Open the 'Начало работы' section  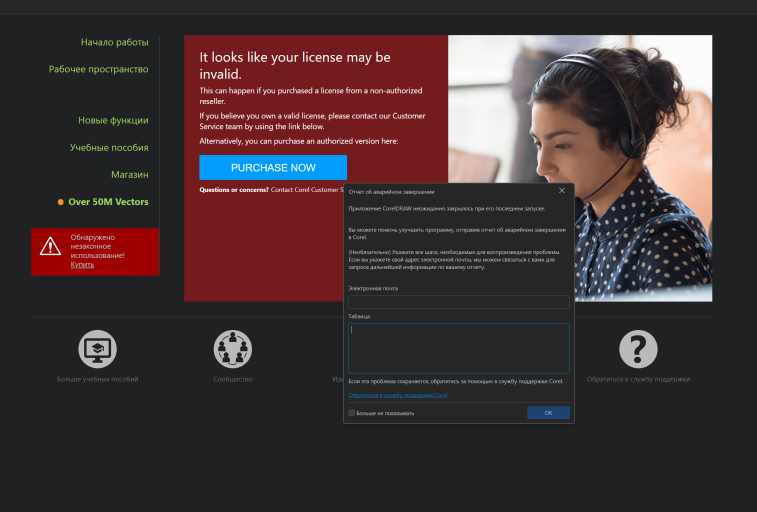point(114,42)
